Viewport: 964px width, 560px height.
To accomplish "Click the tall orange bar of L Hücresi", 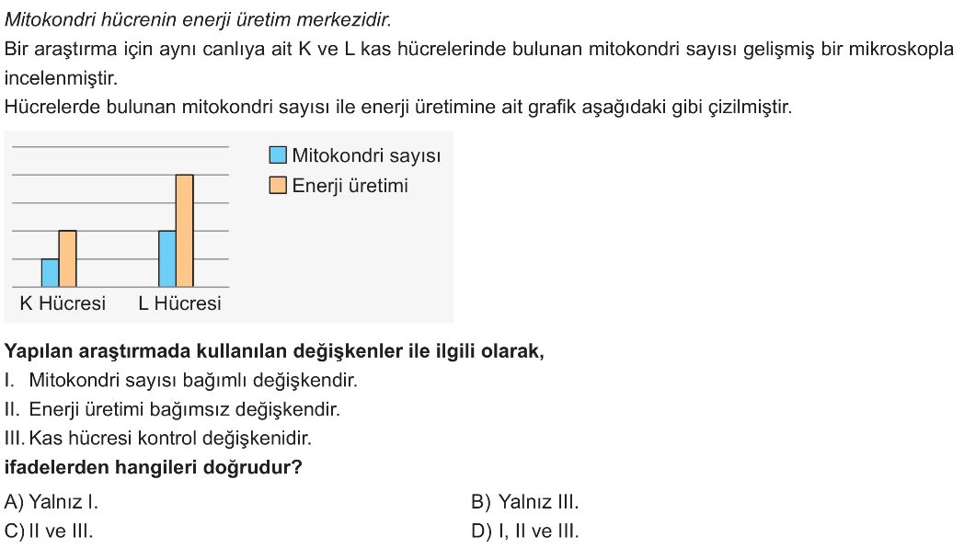I will pyautogui.click(x=185, y=231).
